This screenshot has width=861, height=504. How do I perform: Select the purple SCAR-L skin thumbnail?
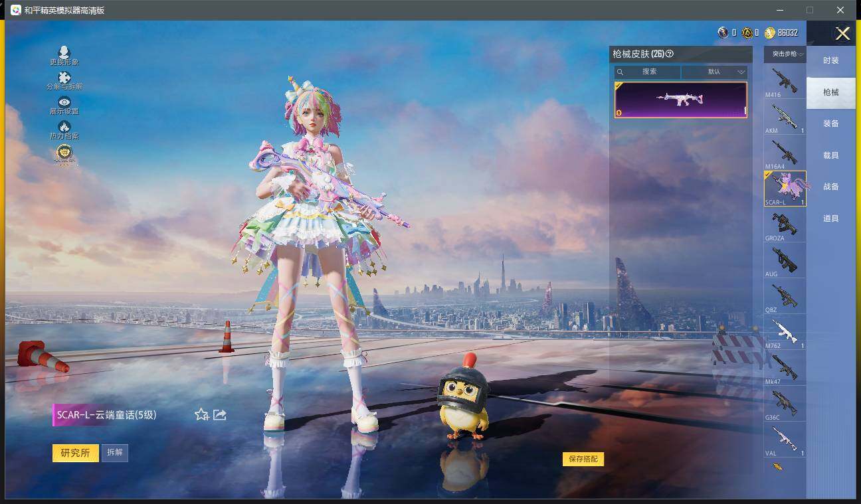[681, 100]
